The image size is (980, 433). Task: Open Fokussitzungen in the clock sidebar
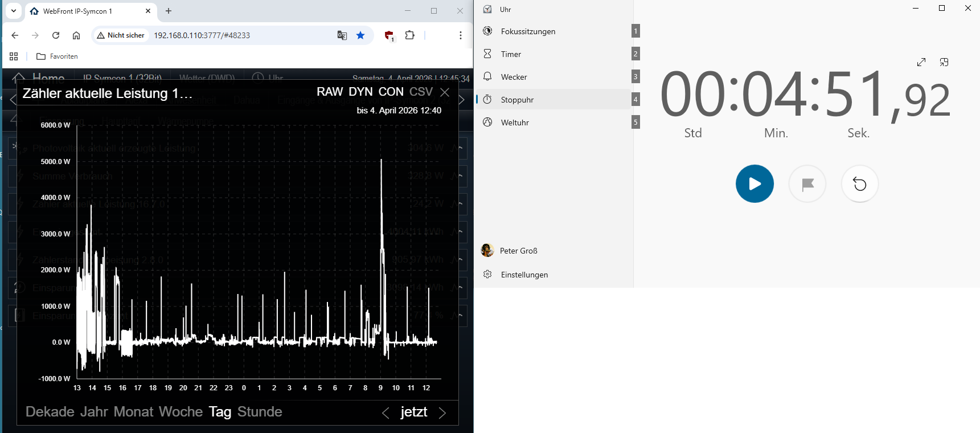528,31
